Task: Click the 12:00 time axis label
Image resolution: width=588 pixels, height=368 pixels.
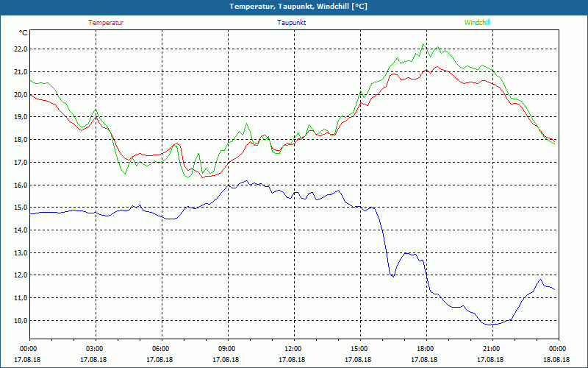Action: 294,349
